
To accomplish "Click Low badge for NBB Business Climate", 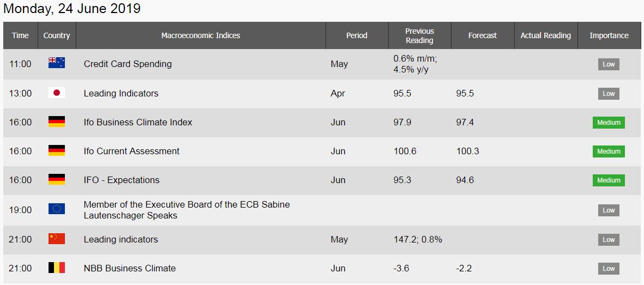I will [x=609, y=269].
